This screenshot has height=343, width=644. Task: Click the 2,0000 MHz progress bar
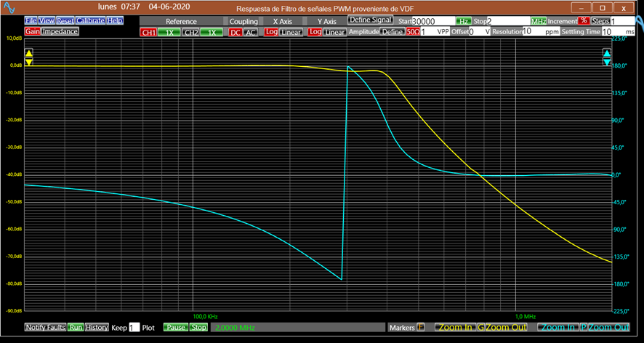pos(298,328)
